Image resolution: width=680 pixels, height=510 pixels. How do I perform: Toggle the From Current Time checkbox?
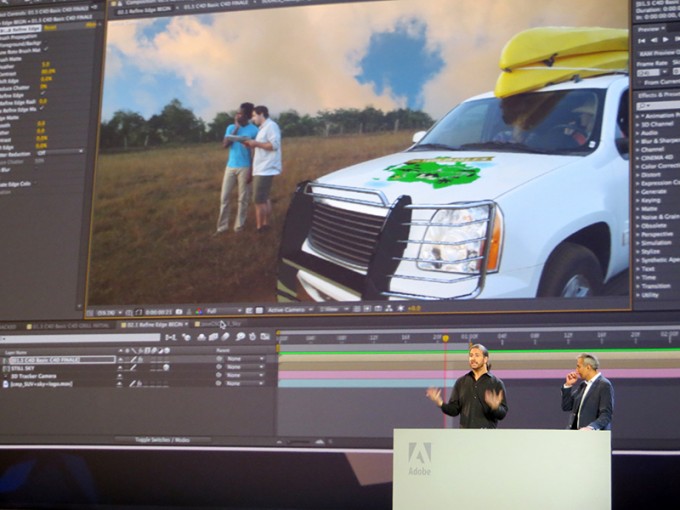click(640, 82)
